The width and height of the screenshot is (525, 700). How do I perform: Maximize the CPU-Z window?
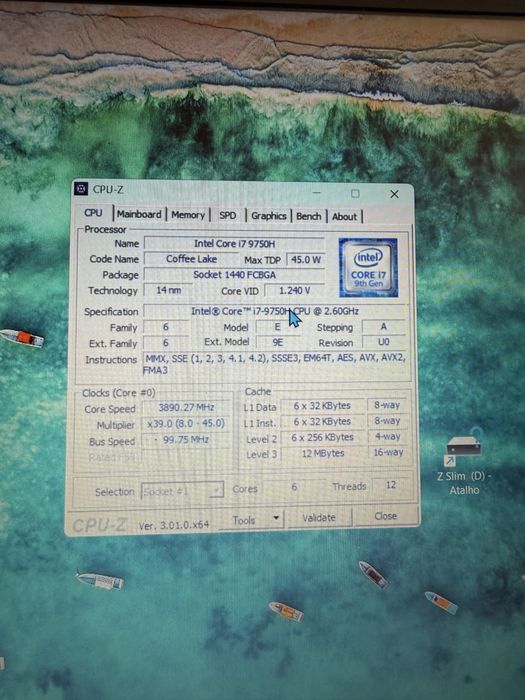(355, 193)
